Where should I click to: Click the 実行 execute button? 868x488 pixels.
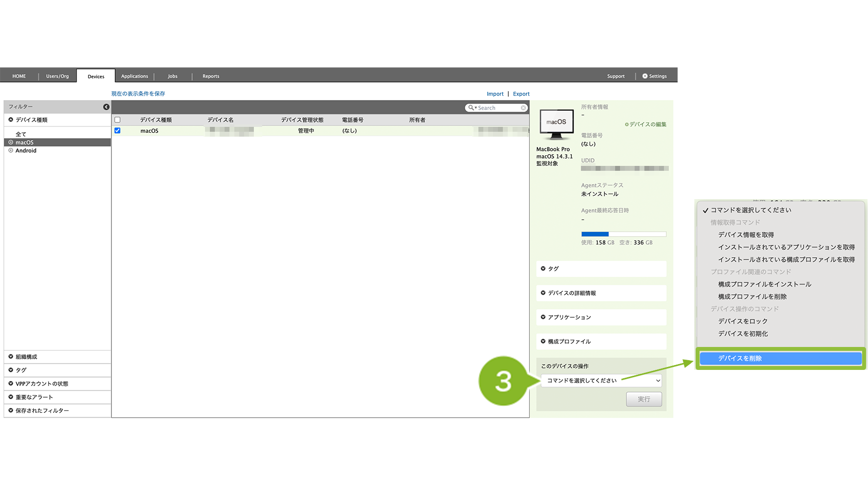643,399
